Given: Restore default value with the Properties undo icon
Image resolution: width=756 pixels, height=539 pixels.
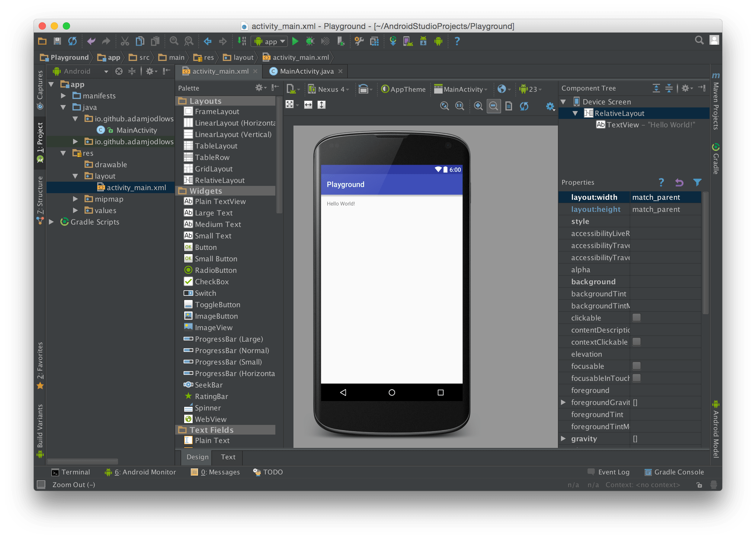Looking at the screenshot, I should [x=679, y=182].
